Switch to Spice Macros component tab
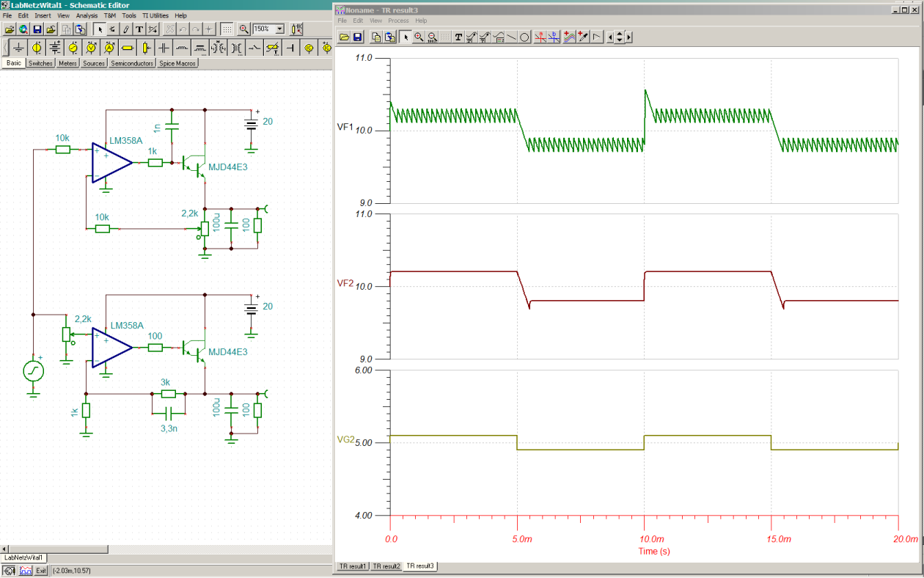The image size is (924, 578). click(x=177, y=63)
